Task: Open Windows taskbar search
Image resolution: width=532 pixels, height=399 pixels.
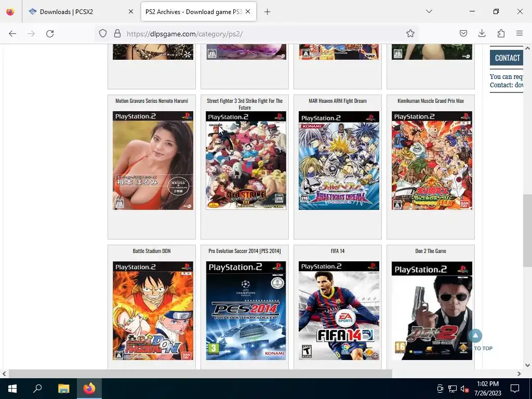Action: pos(37,389)
